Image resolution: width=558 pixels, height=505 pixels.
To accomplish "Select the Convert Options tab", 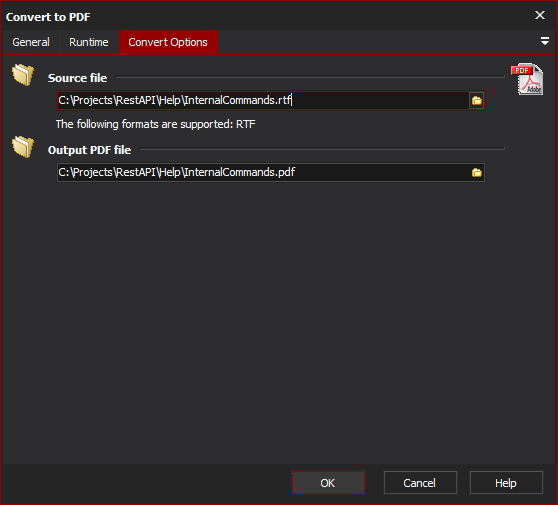I will 168,42.
